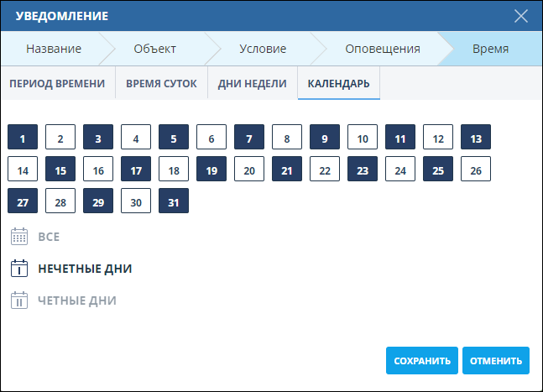Viewport: 543px width, 392px height.
Task: Open the ПЕРИОД ВРЕМЕНИ tab
Action: (x=57, y=83)
